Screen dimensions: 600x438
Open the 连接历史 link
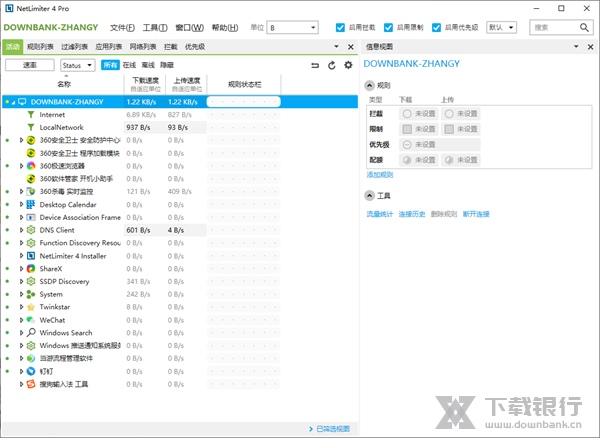(412, 214)
